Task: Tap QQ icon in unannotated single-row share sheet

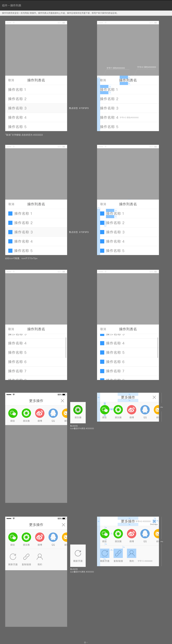Action: point(53,413)
